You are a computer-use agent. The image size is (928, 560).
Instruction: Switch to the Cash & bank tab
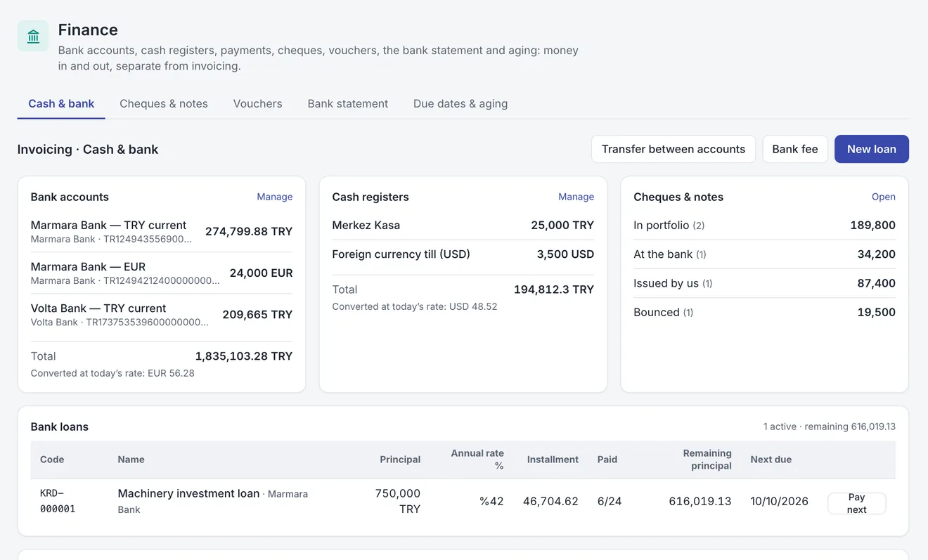click(61, 104)
